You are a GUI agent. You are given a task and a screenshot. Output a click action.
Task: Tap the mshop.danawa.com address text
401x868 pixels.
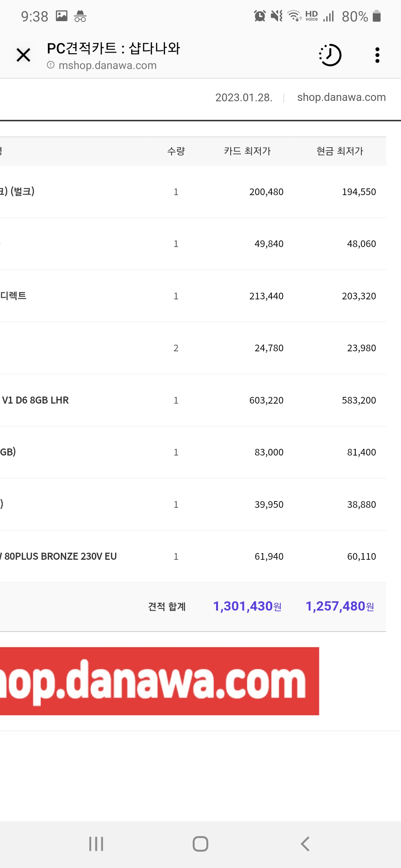click(x=108, y=65)
